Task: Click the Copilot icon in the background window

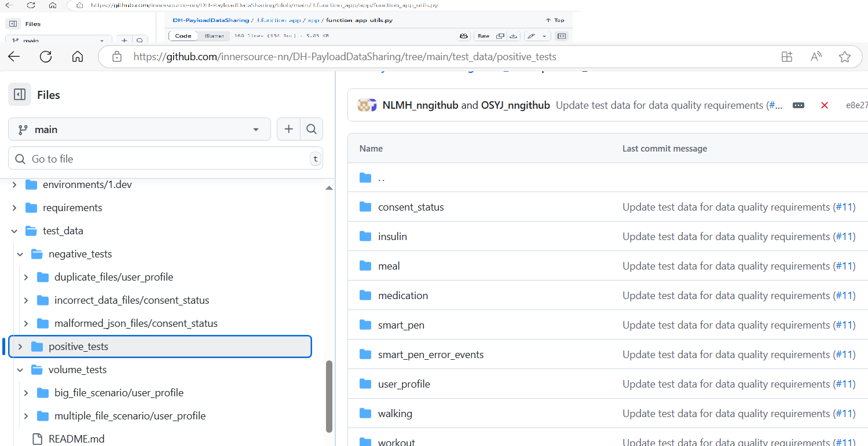Action: tap(463, 36)
